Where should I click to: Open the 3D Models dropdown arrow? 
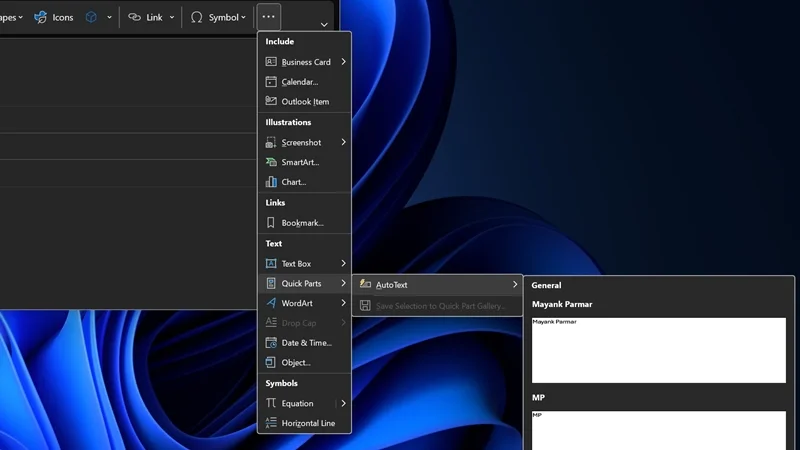(x=109, y=17)
